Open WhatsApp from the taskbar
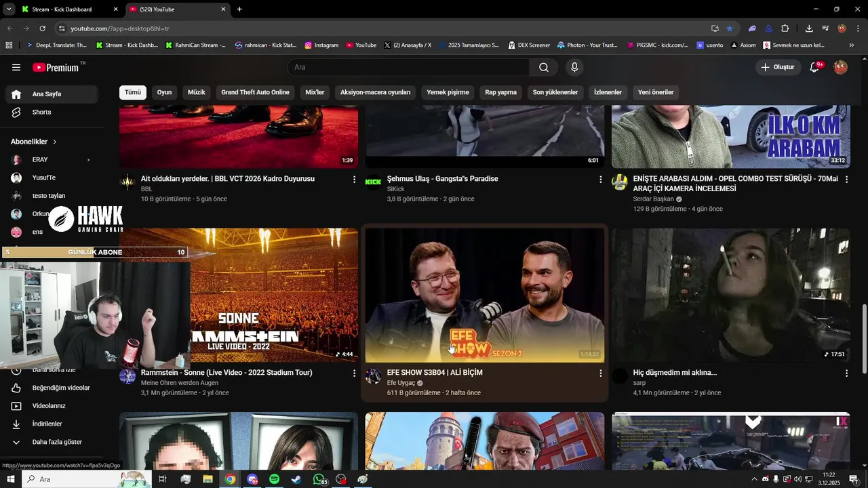868x488 pixels. pyautogui.click(x=319, y=479)
